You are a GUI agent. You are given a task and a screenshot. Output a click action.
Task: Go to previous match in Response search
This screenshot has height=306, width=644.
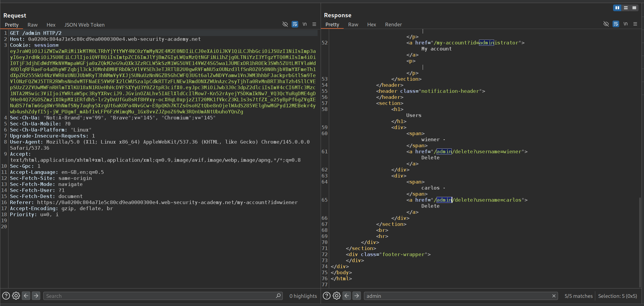pyautogui.click(x=347, y=296)
